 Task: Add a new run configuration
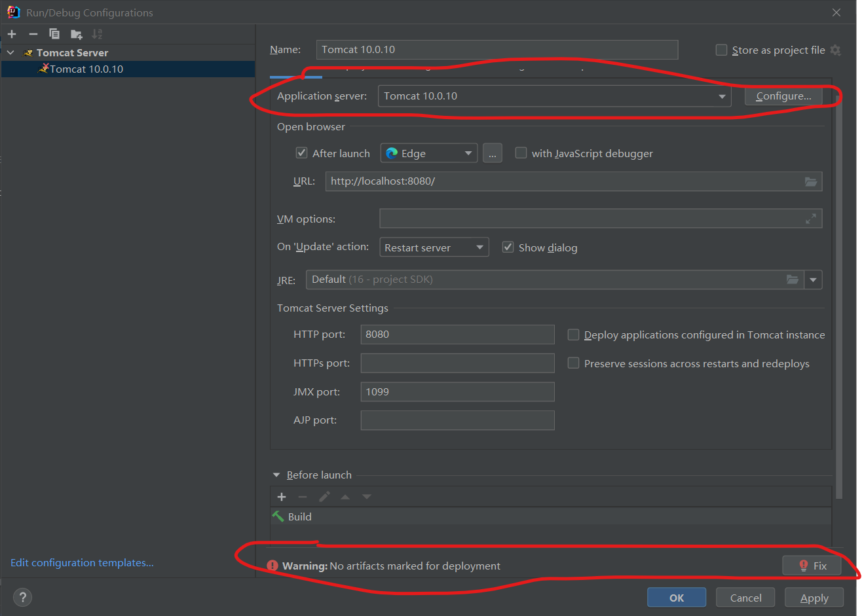tap(12, 34)
